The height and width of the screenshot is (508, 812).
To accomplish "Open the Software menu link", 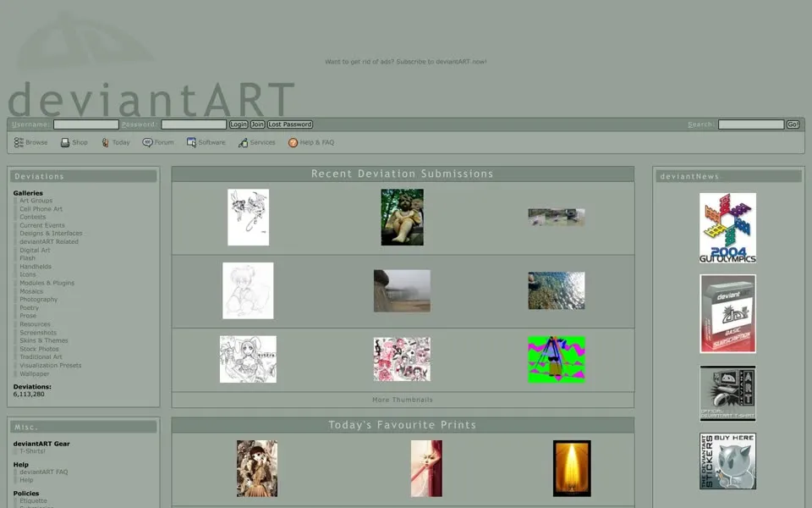I will (211, 142).
